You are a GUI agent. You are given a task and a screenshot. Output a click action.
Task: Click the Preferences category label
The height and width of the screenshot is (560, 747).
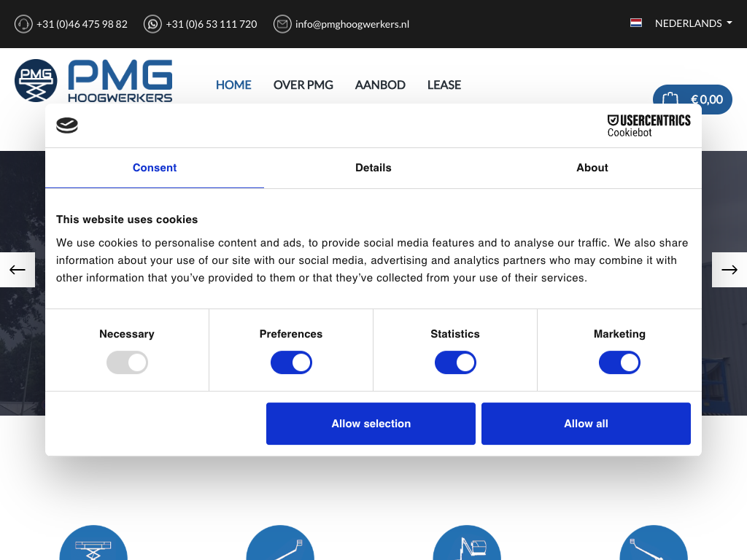coord(290,334)
